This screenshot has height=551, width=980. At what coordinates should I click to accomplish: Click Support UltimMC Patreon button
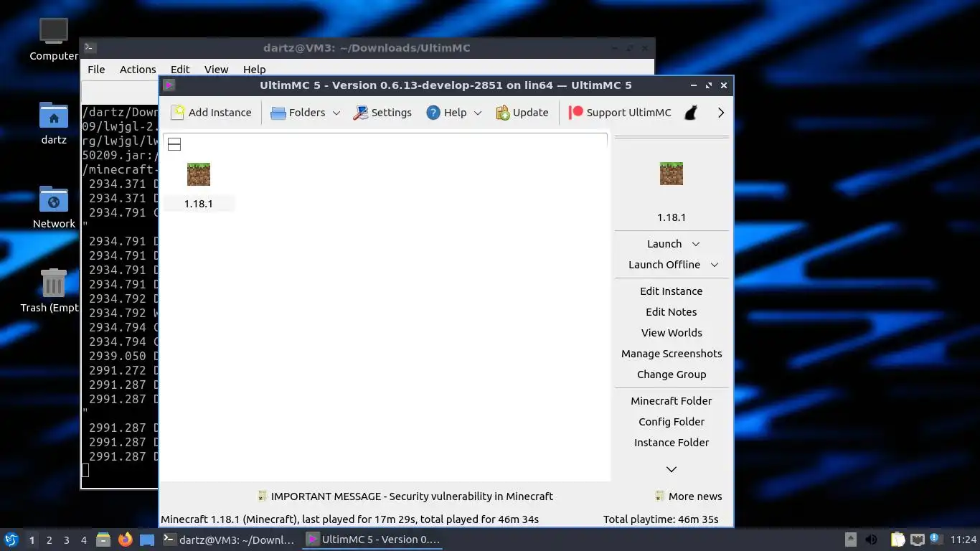(620, 113)
